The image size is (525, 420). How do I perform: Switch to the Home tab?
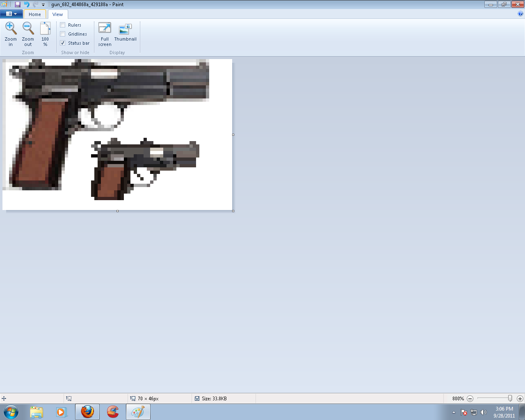point(34,14)
